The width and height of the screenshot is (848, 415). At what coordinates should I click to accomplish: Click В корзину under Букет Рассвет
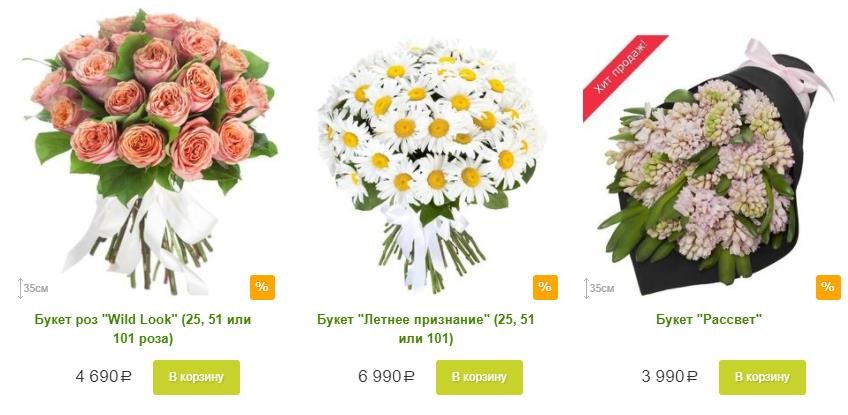(762, 377)
